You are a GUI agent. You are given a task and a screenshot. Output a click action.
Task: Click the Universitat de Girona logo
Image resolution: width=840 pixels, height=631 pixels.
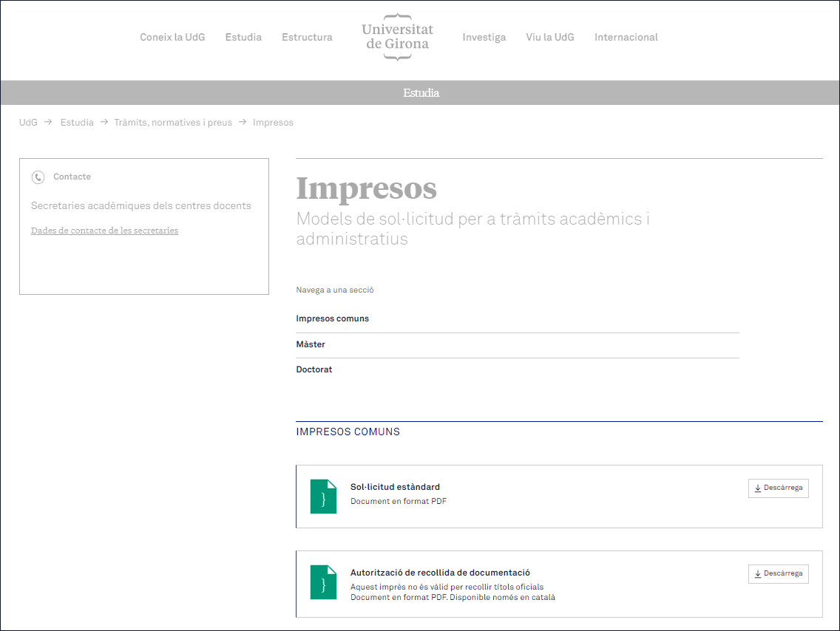pyautogui.click(x=397, y=37)
